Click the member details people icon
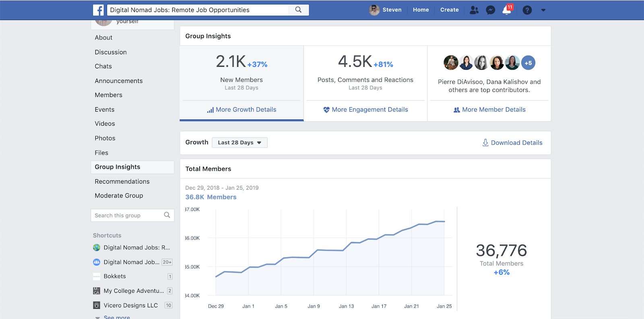 pos(457,110)
